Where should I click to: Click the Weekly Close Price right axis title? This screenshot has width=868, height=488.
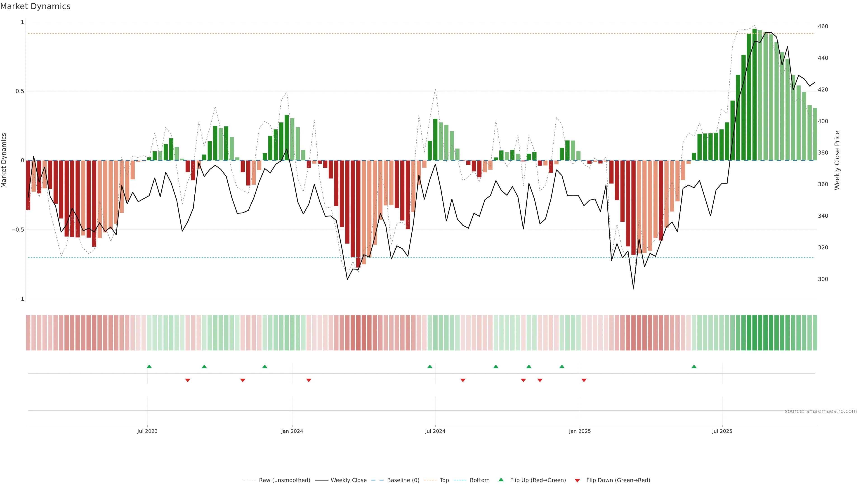click(x=837, y=160)
